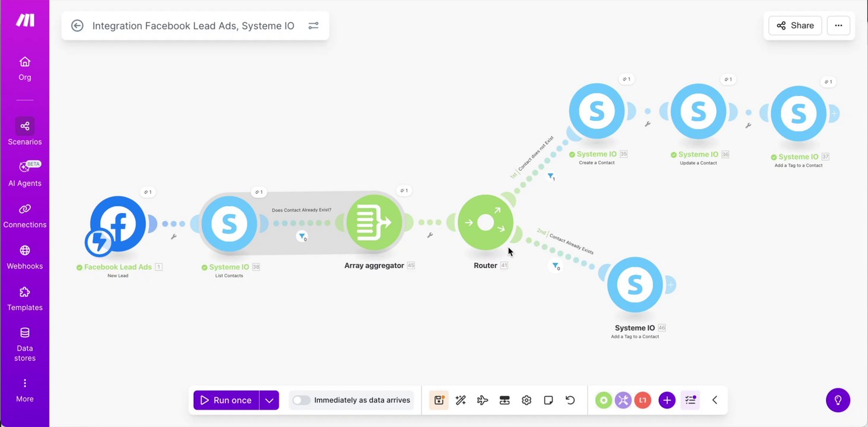Open operations bubble above Create a Contact

626,79
